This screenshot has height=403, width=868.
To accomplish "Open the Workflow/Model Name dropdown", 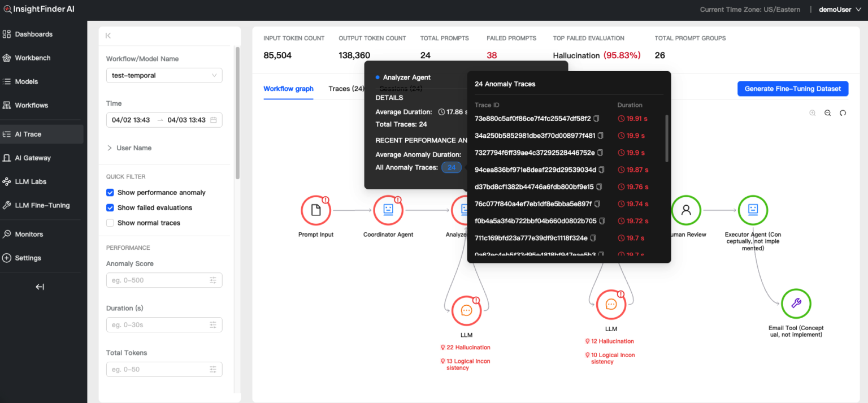I will (x=164, y=75).
